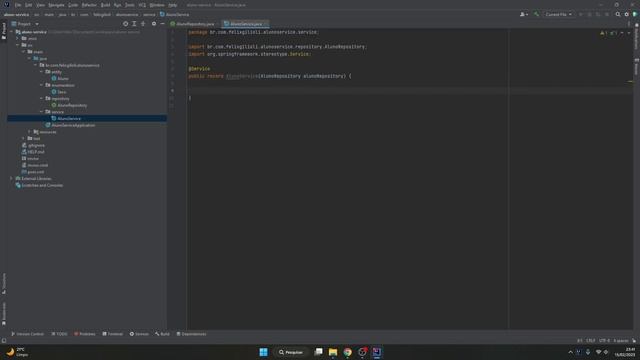
Task: Open the Version Control tool window
Action: tap(27, 334)
